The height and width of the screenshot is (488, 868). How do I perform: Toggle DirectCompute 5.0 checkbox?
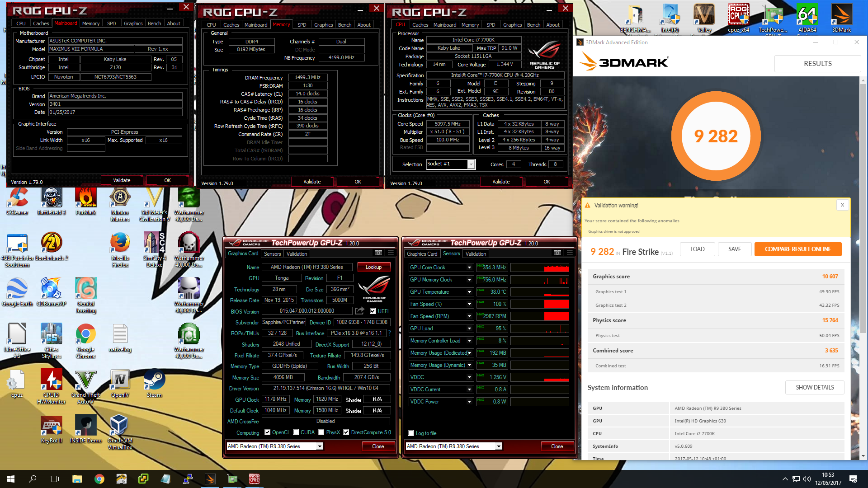[x=346, y=432]
